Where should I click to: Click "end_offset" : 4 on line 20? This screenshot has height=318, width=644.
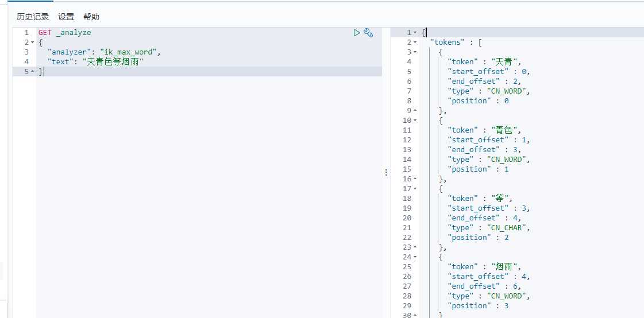click(484, 218)
